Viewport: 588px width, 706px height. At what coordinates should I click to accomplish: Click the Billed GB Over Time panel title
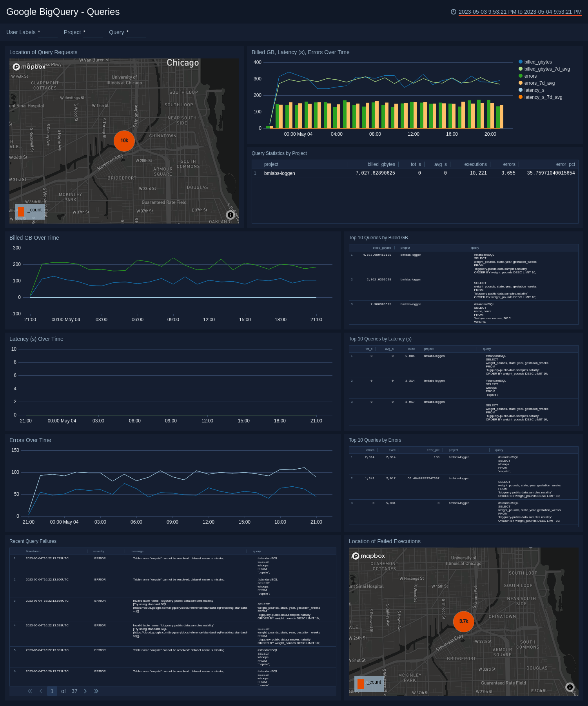34,238
